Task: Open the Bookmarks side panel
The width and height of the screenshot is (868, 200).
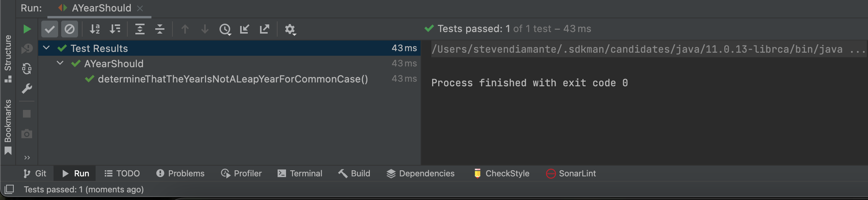Action: tap(8, 127)
